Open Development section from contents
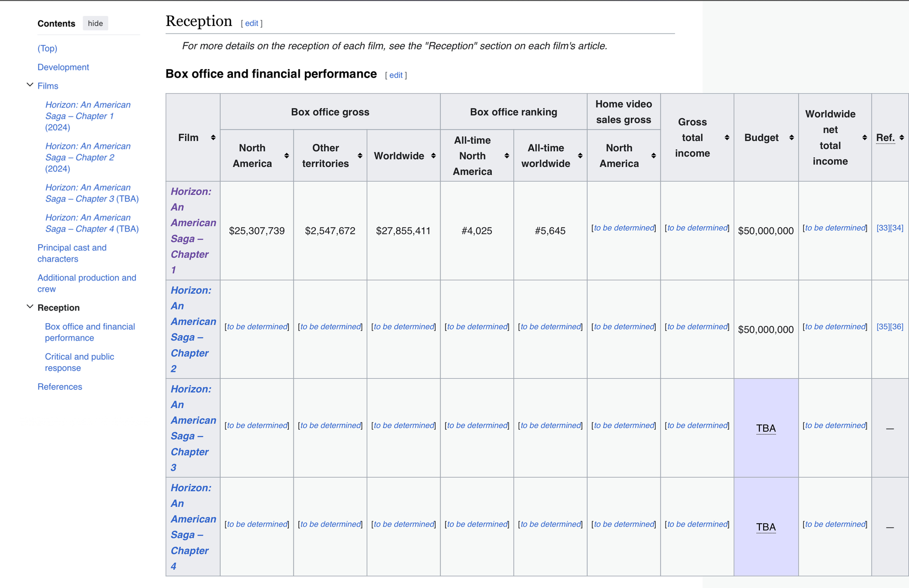The width and height of the screenshot is (909, 588). 63,67
